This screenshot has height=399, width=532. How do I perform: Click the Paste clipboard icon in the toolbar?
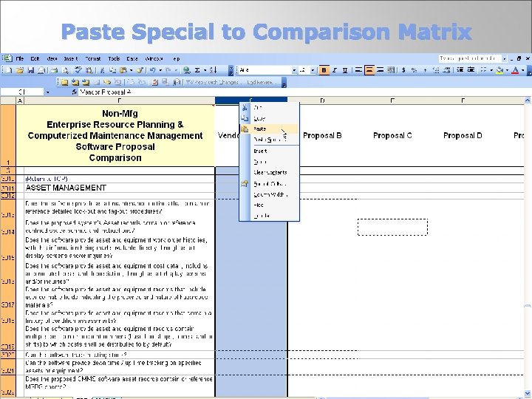click(x=123, y=70)
